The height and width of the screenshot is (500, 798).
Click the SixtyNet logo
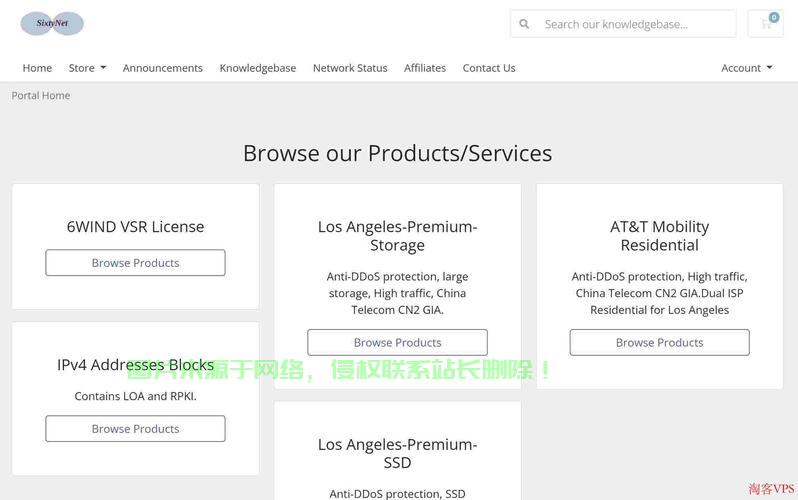point(52,23)
